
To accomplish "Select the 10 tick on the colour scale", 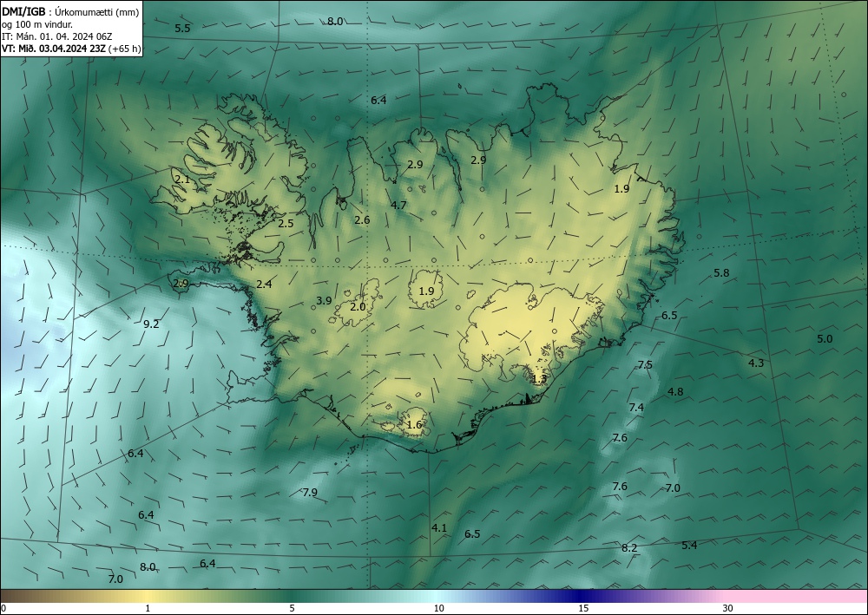I will click(438, 608).
